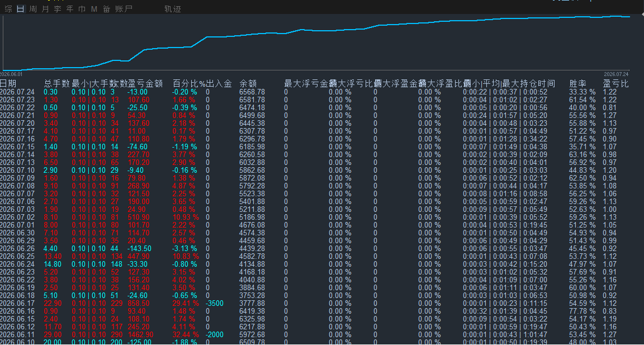Viewport: 644px width, 345px height.
Task: Click the 盈亏比 column header
Action: (x=615, y=84)
